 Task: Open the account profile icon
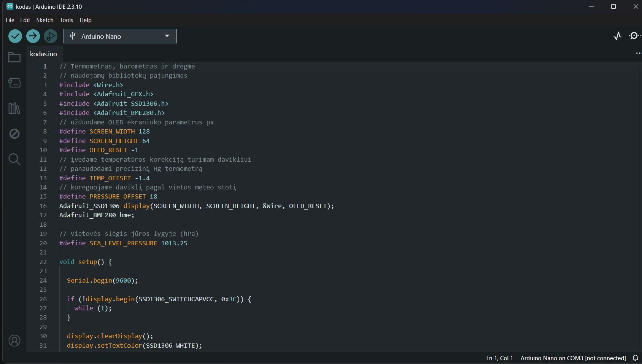14,340
